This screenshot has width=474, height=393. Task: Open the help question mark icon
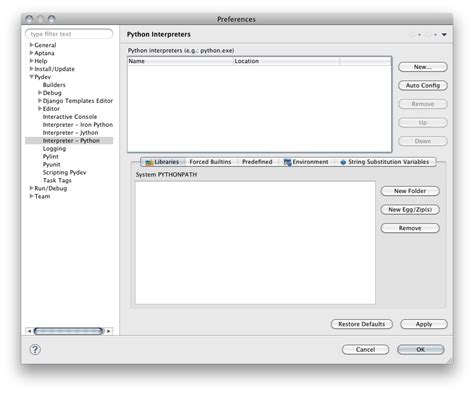click(35, 349)
